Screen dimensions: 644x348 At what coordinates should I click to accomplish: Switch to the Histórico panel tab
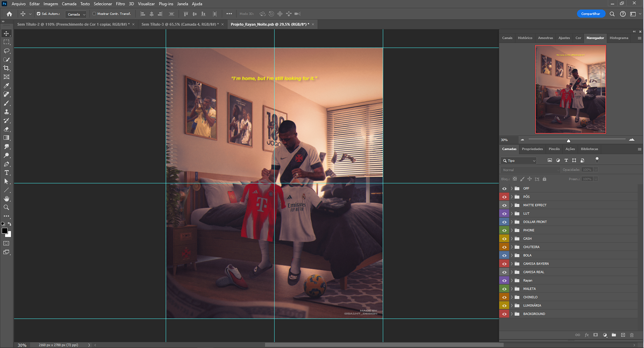(525, 38)
